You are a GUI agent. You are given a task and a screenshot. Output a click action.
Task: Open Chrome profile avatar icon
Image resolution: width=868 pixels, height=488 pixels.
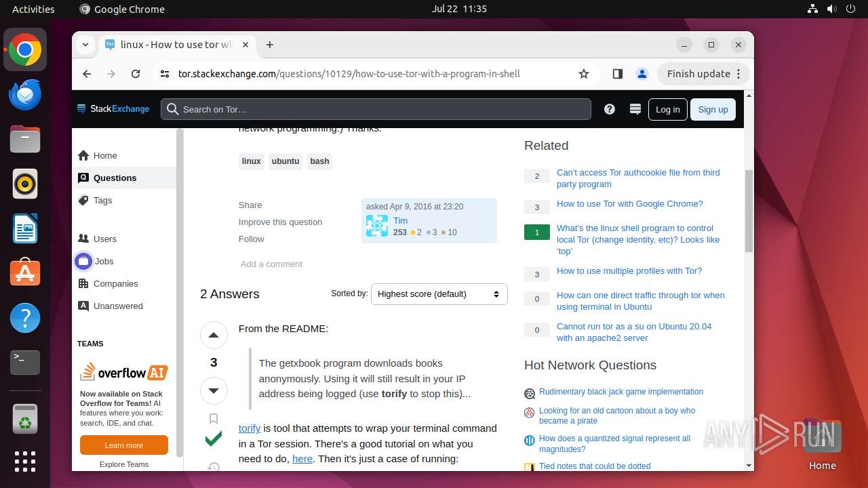(x=642, y=74)
